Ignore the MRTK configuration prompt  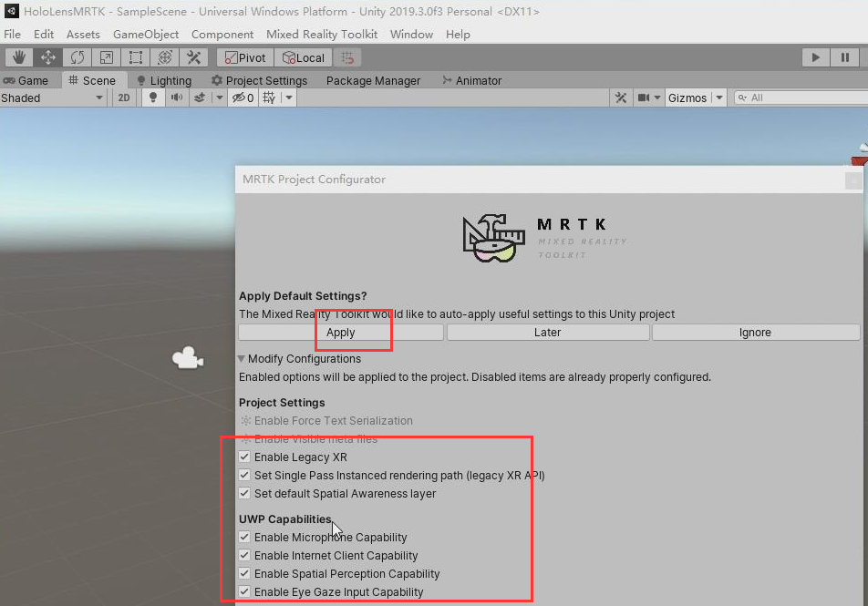coord(755,333)
